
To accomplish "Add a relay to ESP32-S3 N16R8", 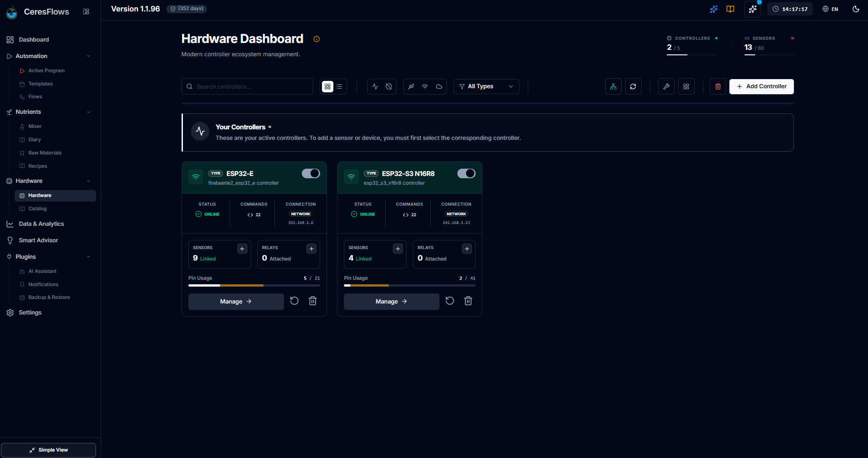I will click(x=467, y=249).
